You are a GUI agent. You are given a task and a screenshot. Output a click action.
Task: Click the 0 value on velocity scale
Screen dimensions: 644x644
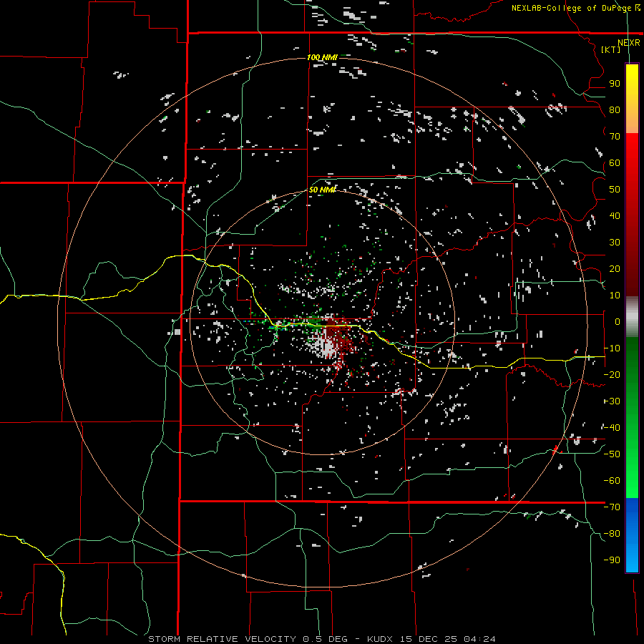617,322
